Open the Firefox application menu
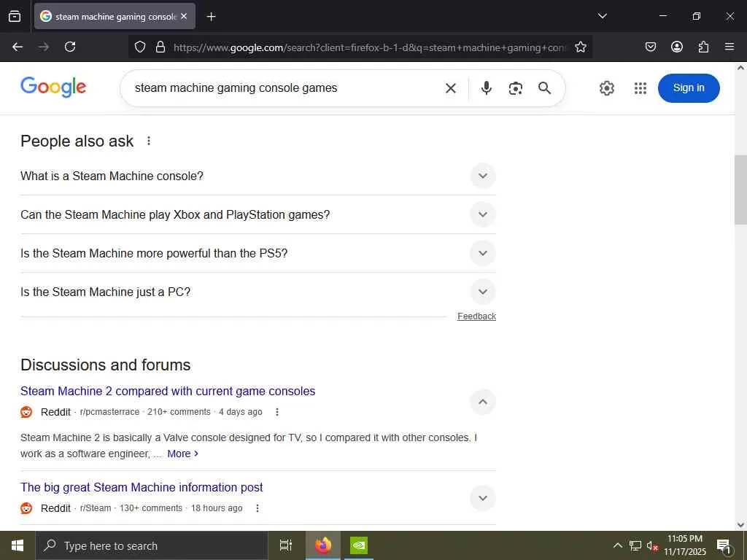 tap(729, 47)
